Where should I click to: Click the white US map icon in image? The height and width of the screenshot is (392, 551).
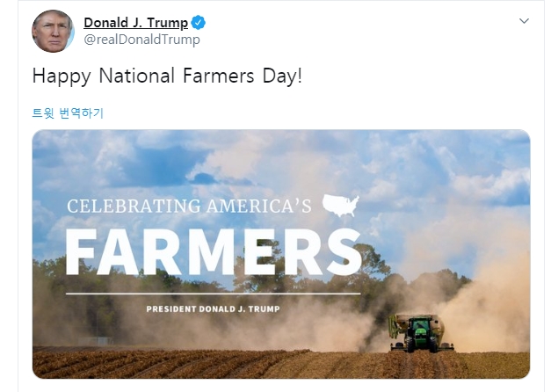pos(340,206)
